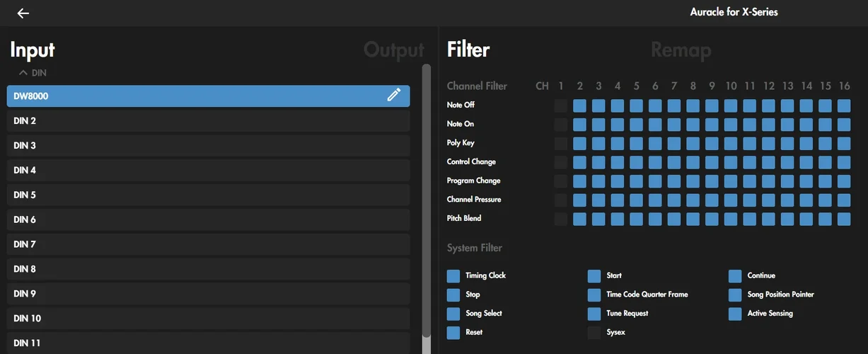
Task: Open the Remap tab
Action: [x=681, y=50]
